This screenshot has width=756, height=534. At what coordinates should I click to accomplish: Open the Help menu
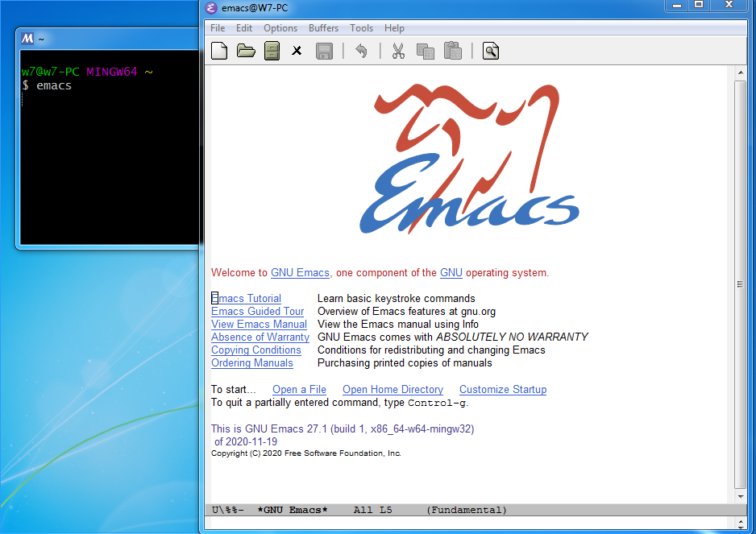pos(394,28)
